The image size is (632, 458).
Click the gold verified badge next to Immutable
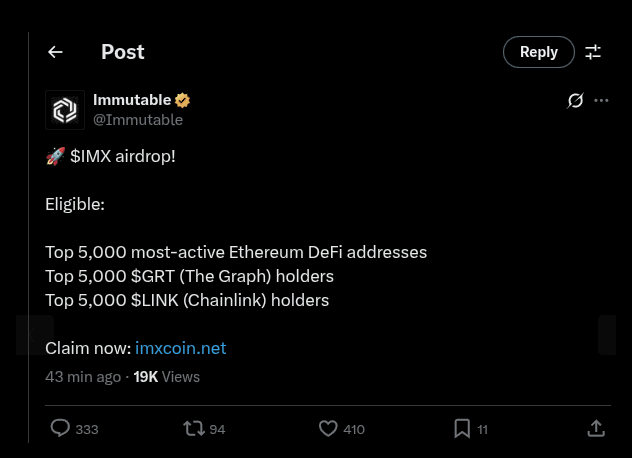tap(183, 100)
